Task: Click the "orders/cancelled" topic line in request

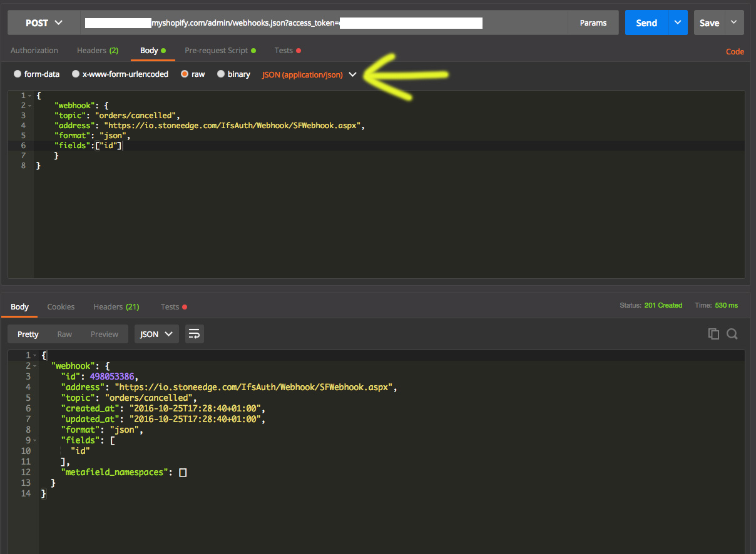Action: pyautogui.click(x=117, y=116)
